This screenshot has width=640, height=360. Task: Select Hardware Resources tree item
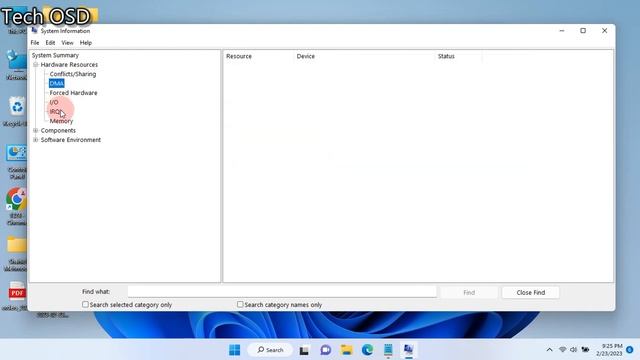pyautogui.click(x=69, y=64)
